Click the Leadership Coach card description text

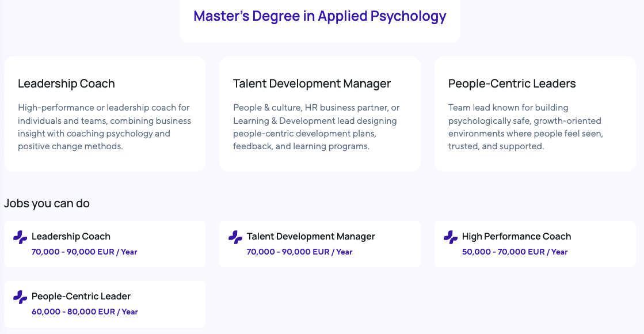pos(104,127)
